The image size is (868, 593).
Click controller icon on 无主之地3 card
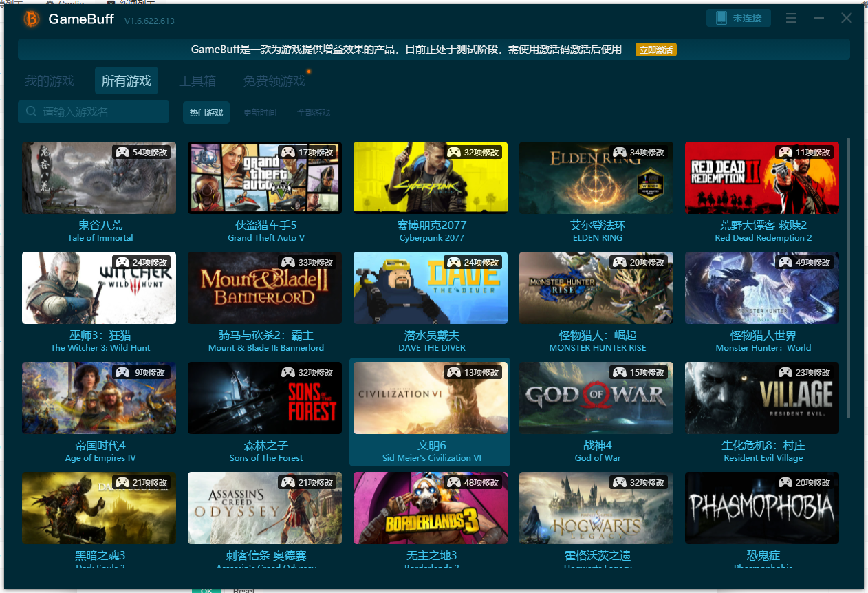pyautogui.click(x=453, y=482)
